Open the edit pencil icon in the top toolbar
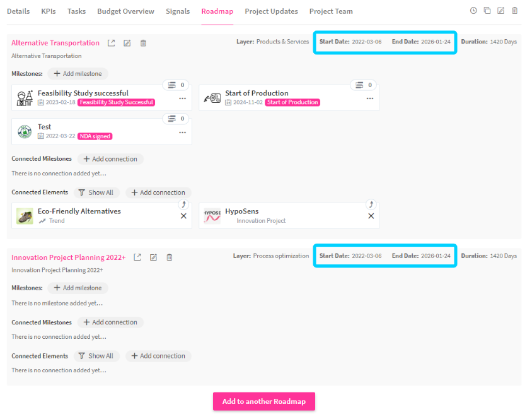The width and height of the screenshot is (532, 419). tap(500, 11)
